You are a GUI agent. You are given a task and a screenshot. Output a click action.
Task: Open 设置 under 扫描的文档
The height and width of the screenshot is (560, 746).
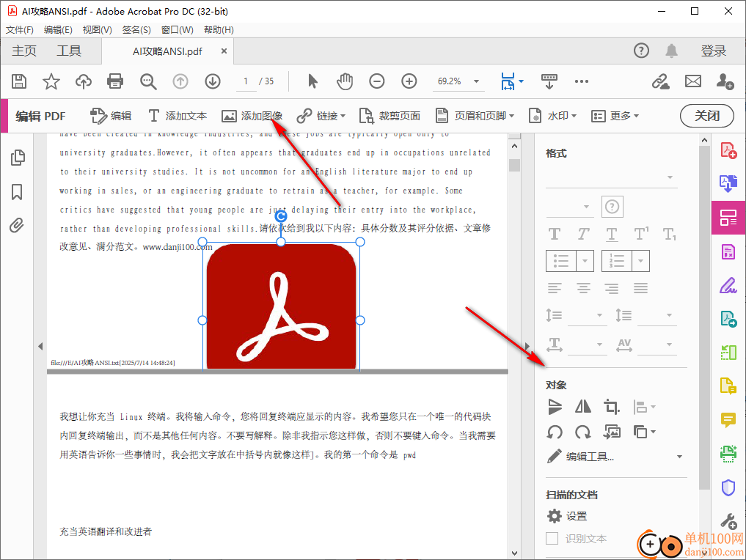567,516
